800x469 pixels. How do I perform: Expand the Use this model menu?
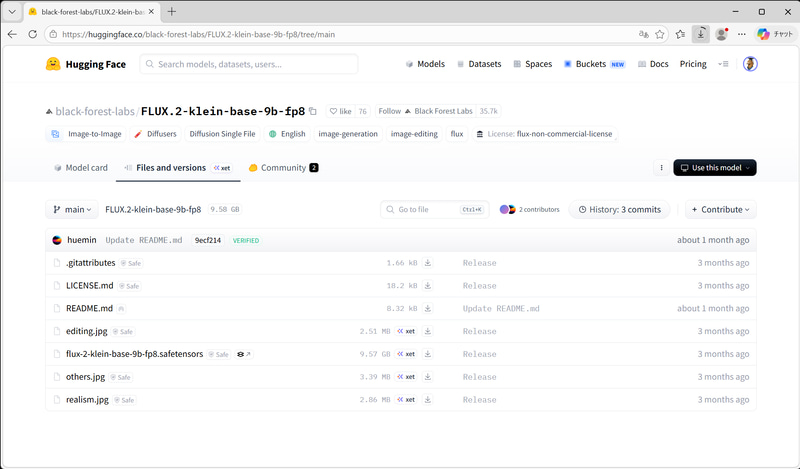[715, 167]
